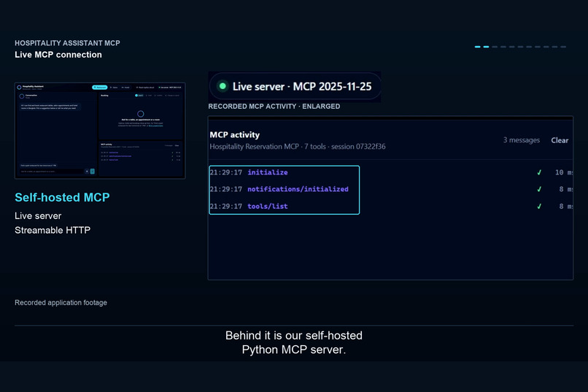Open the recorded application thumbnail
Screen dimensions: 588x392
(100, 131)
